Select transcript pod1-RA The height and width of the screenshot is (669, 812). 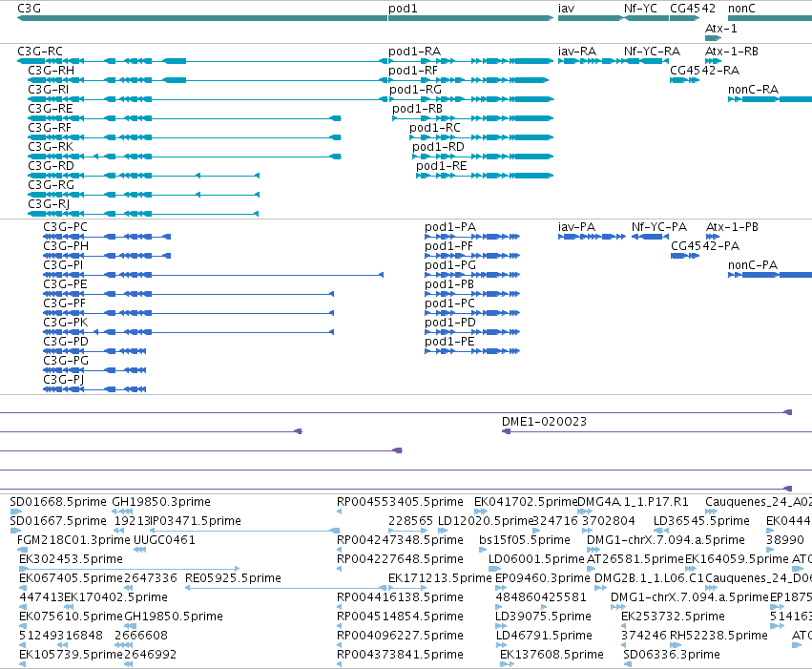tap(470, 61)
